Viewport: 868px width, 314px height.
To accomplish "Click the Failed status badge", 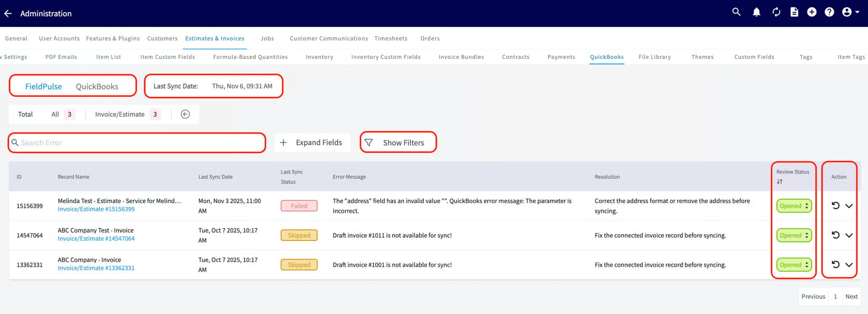I will [x=299, y=206].
